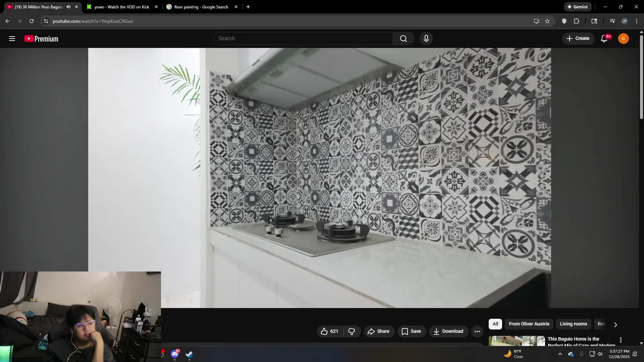Open Gemini in Chrome
644x362 pixels.
tap(577, 7)
